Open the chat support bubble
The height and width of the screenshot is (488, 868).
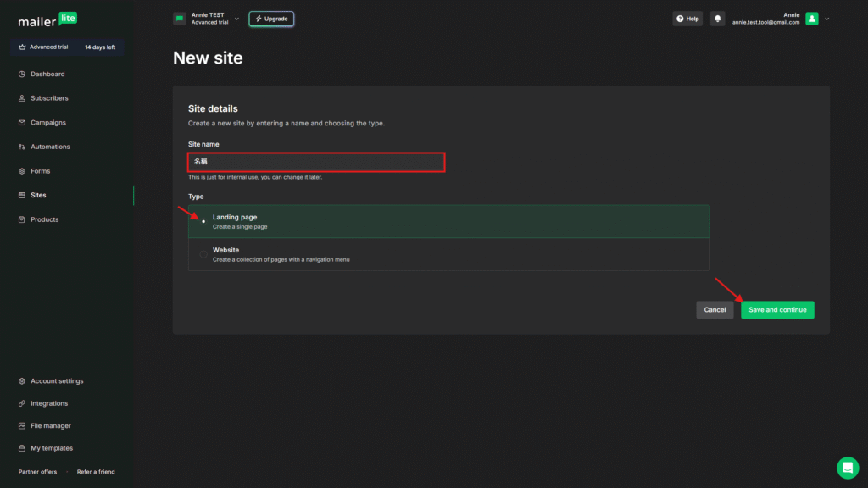(x=847, y=468)
